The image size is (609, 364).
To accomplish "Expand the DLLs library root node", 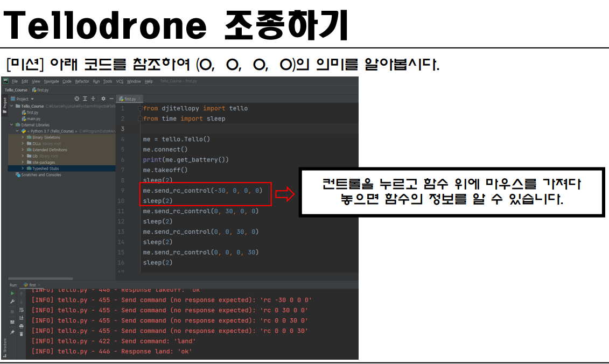I will click(23, 143).
